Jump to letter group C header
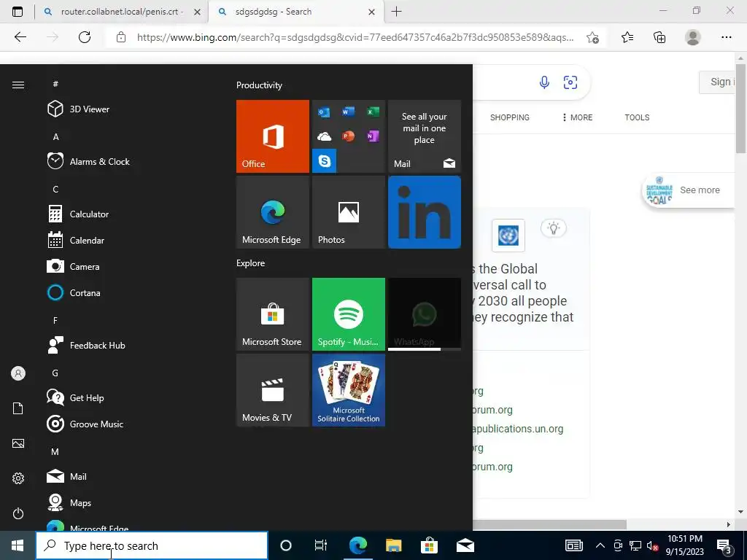 pyautogui.click(x=55, y=190)
